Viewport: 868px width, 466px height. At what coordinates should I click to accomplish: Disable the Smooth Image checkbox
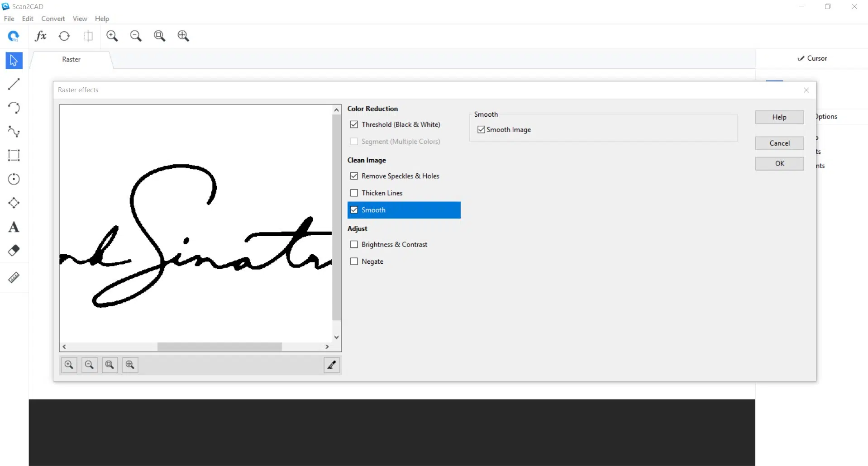click(x=481, y=129)
